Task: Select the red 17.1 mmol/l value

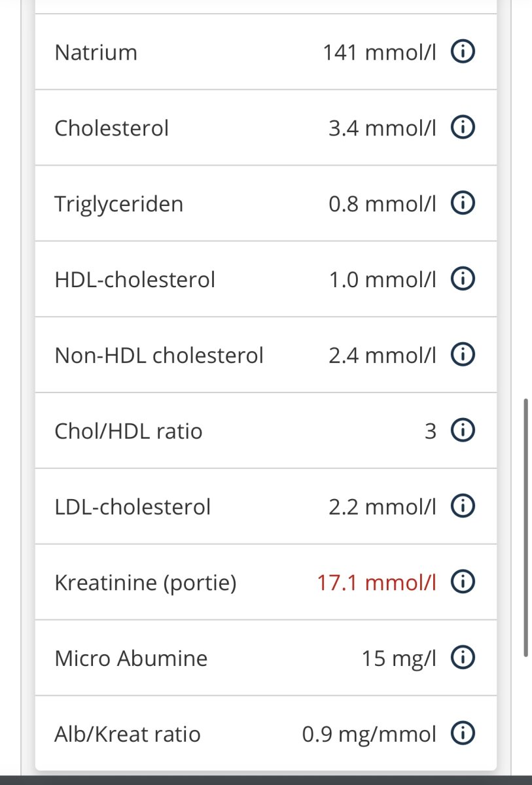Action: pos(376,582)
